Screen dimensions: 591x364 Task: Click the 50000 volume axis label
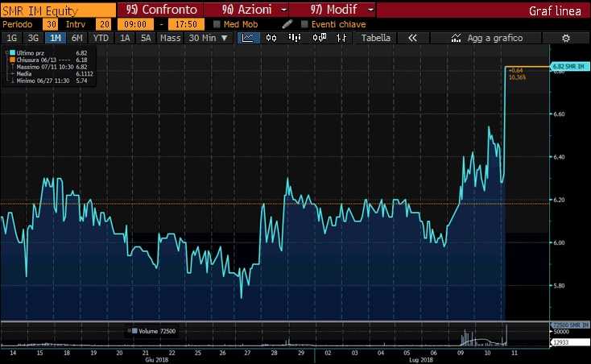(x=561, y=332)
